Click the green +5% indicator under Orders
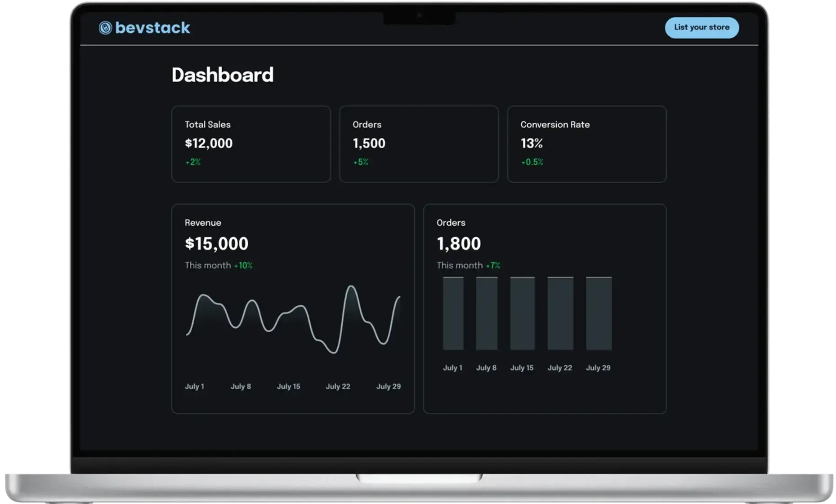836x504 pixels. [x=361, y=162]
